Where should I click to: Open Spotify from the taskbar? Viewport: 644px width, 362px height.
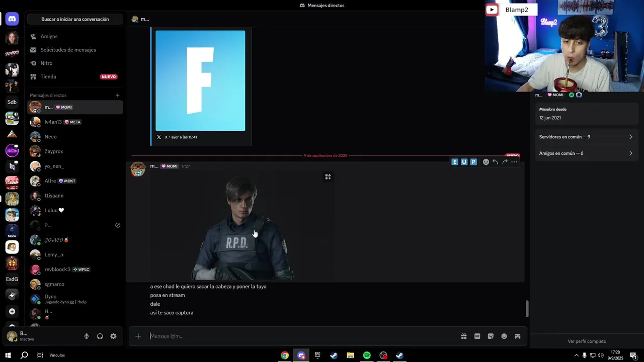(367, 355)
